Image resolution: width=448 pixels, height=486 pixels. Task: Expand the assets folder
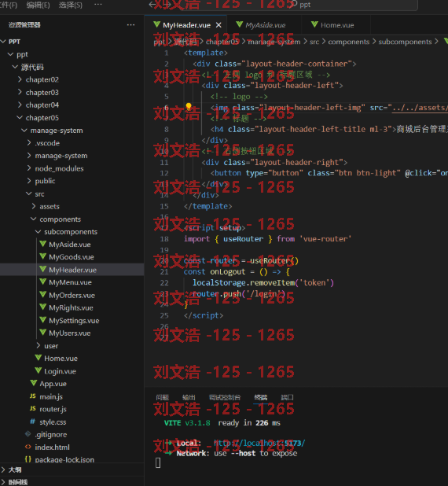point(34,206)
